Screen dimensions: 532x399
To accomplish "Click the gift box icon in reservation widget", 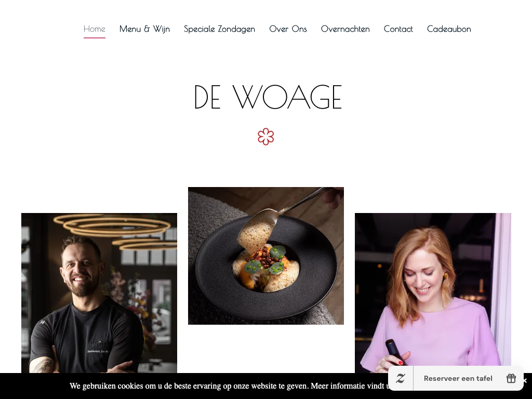I will click(x=511, y=378).
